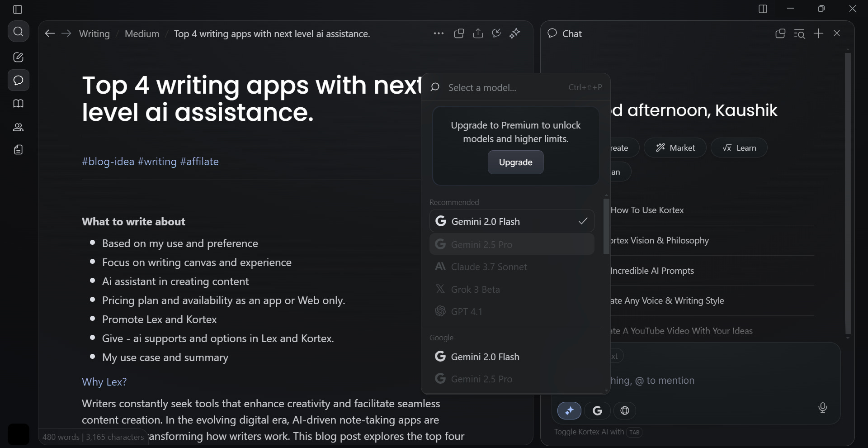Close the Chat panel
Screen dimensions: 868x448
[837, 33]
